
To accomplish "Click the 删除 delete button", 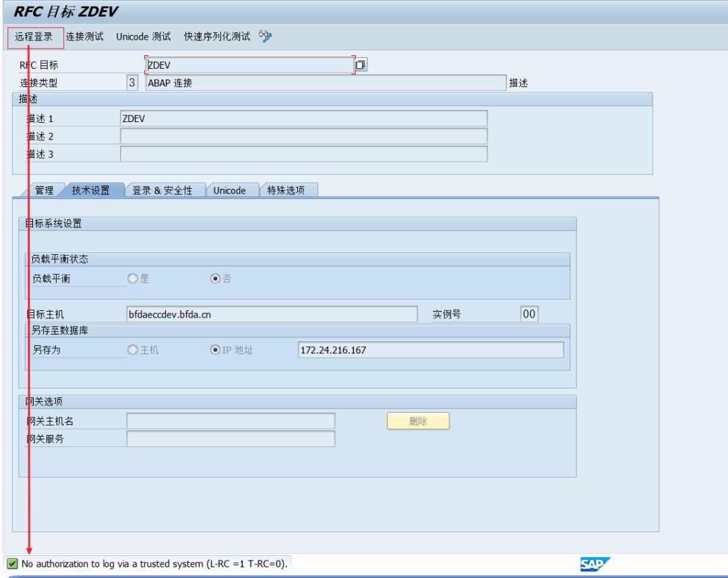I will point(418,421).
